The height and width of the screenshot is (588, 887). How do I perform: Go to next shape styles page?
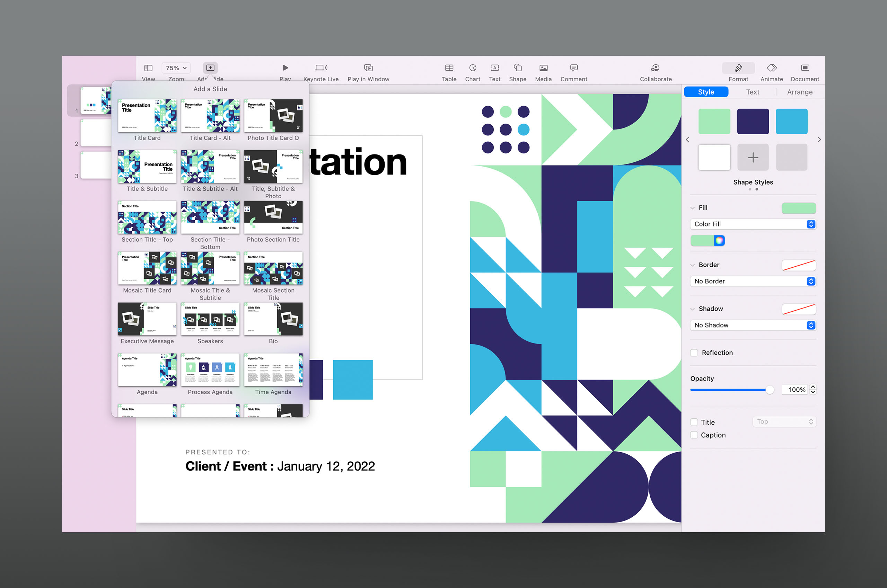819,140
